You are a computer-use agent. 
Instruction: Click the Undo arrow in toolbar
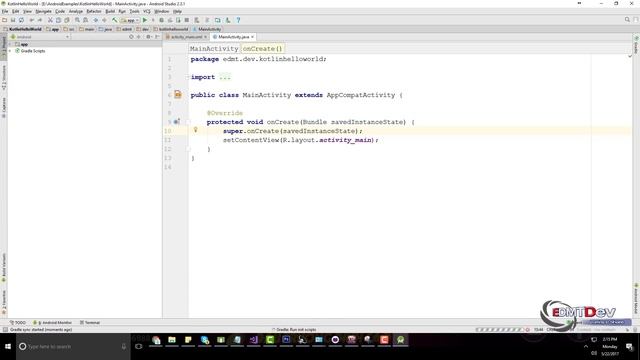[x=32, y=20]
